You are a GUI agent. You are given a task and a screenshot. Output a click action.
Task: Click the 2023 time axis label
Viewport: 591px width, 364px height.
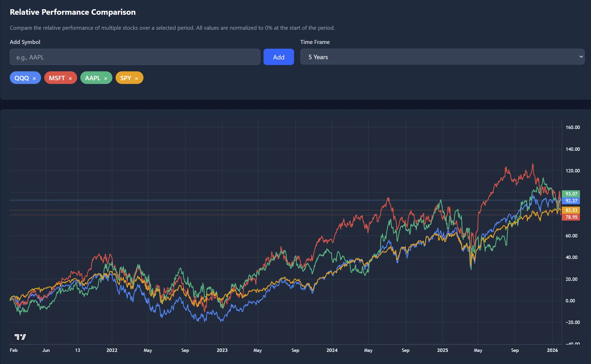222,350
